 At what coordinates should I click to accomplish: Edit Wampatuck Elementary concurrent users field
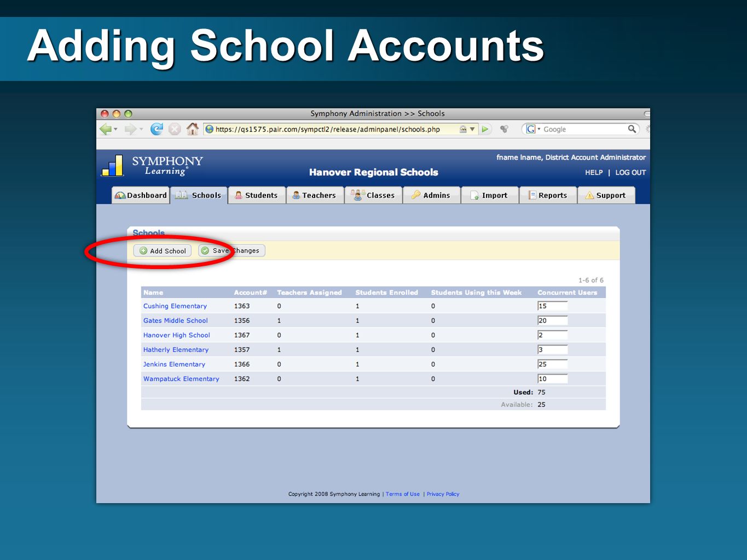pos(552,378)
